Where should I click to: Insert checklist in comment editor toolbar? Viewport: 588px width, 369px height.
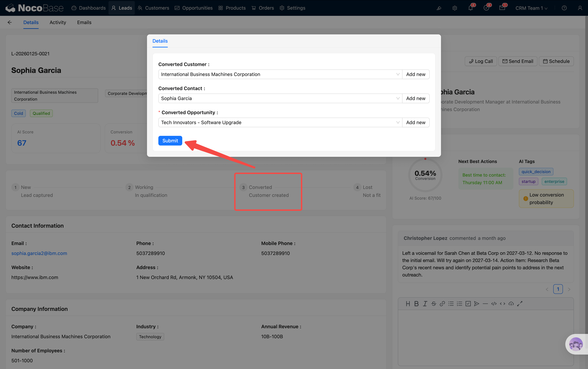click(x=468, y=304)
